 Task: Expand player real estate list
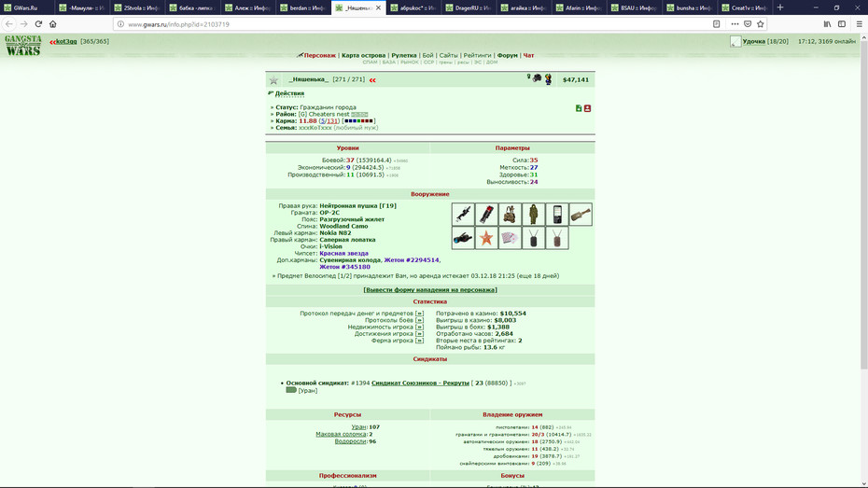pyautogui.click(x=419, y=327)
